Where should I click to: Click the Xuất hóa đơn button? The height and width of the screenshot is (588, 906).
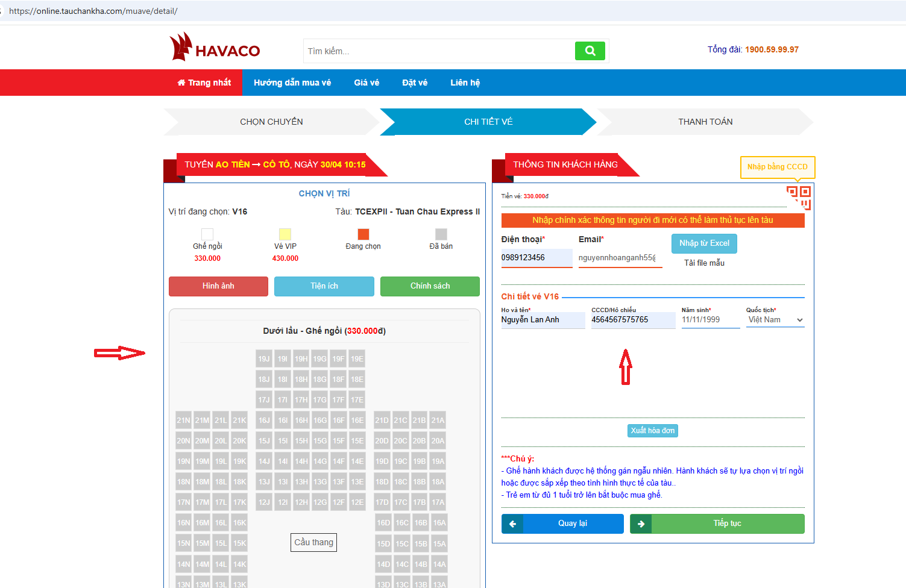(653, 431)
